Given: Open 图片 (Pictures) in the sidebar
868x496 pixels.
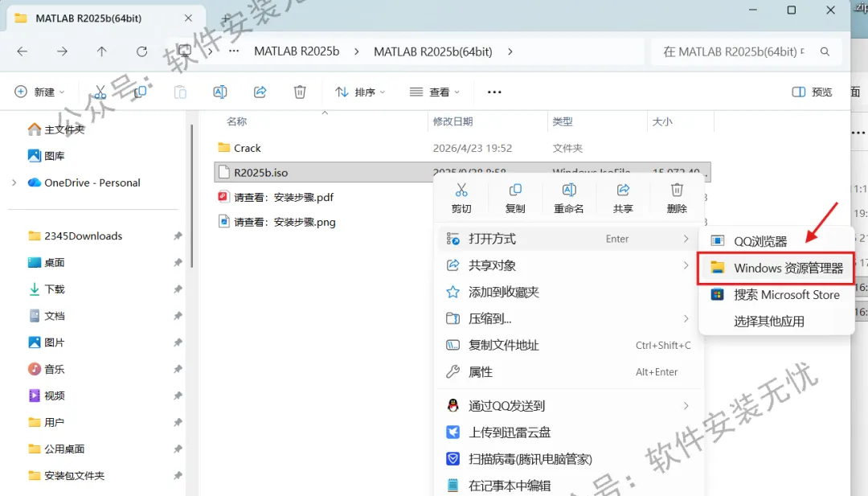Looking at the screenshot, I should 47,342.
